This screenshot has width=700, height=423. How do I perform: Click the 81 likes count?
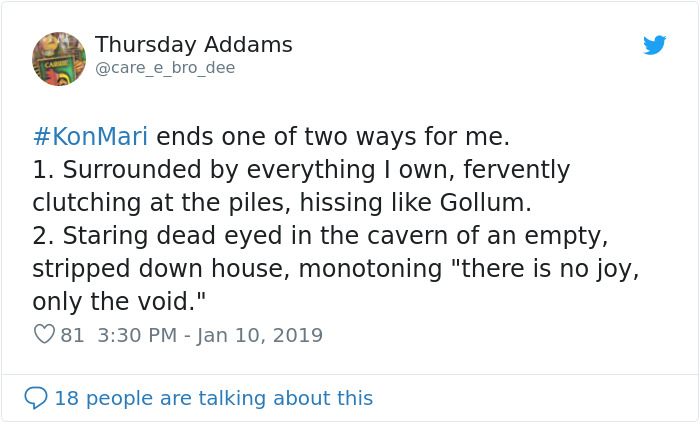(x=73, y=335)
